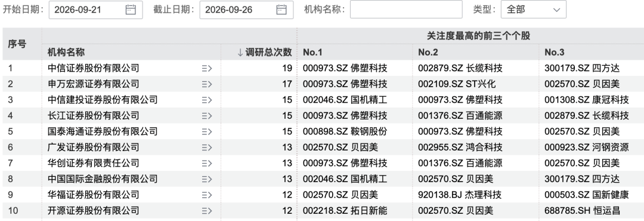The height and width of the screenshot is (221, 644).
Task: Click the No.1 column header
Action: coord(312,53)
